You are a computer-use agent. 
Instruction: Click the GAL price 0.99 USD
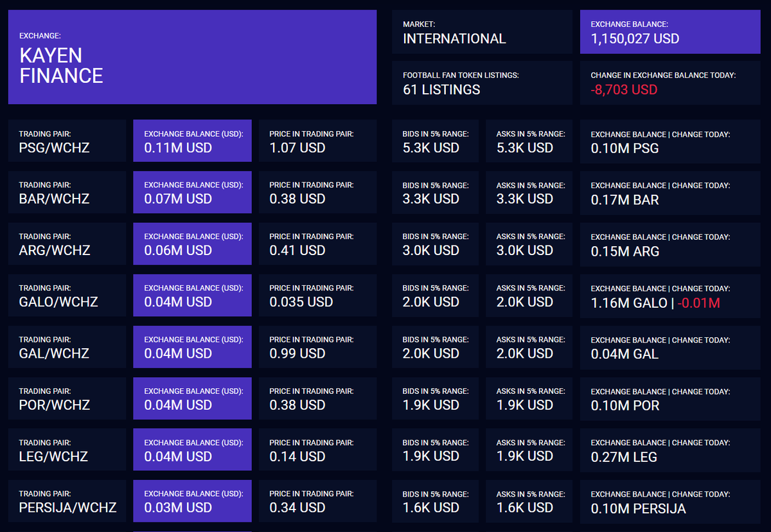point(317,346)
